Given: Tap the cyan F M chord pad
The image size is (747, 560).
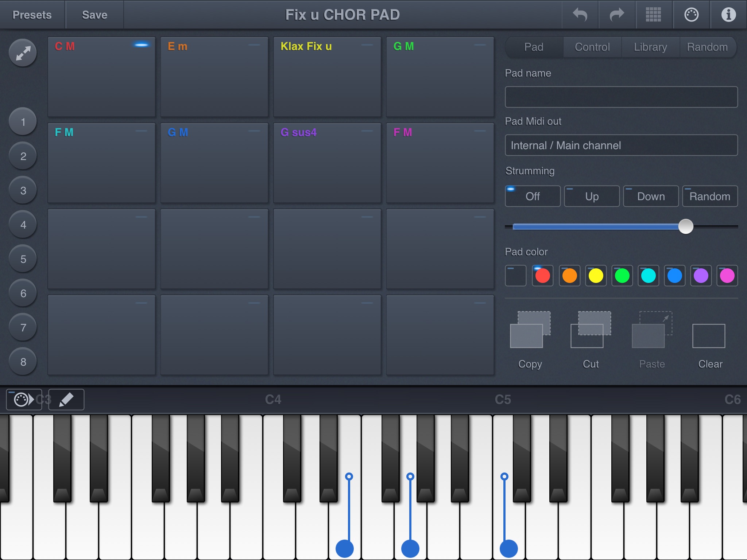Looking at the screenshot, I should point(101,163).
